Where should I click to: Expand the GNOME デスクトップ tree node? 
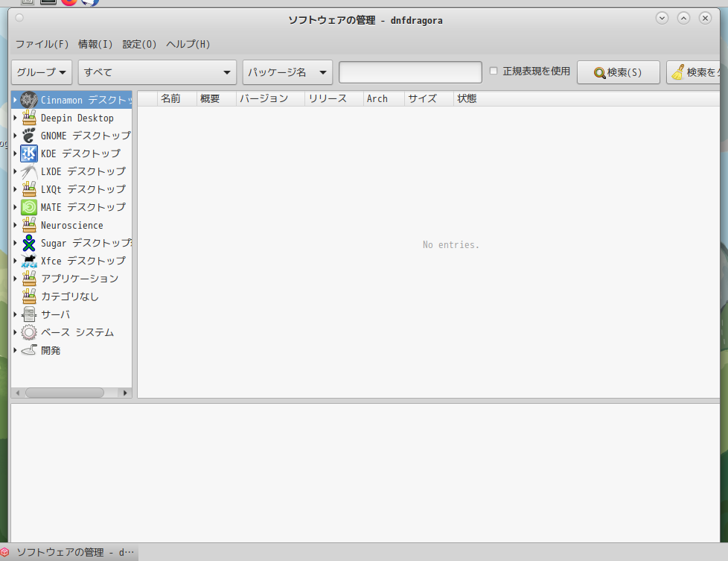coord(16,136)
